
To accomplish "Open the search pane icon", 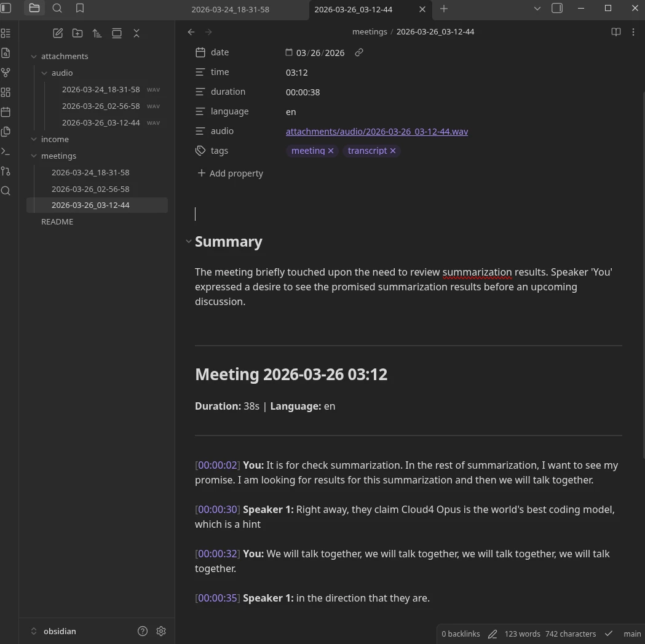I will click(x=57, y=8).
